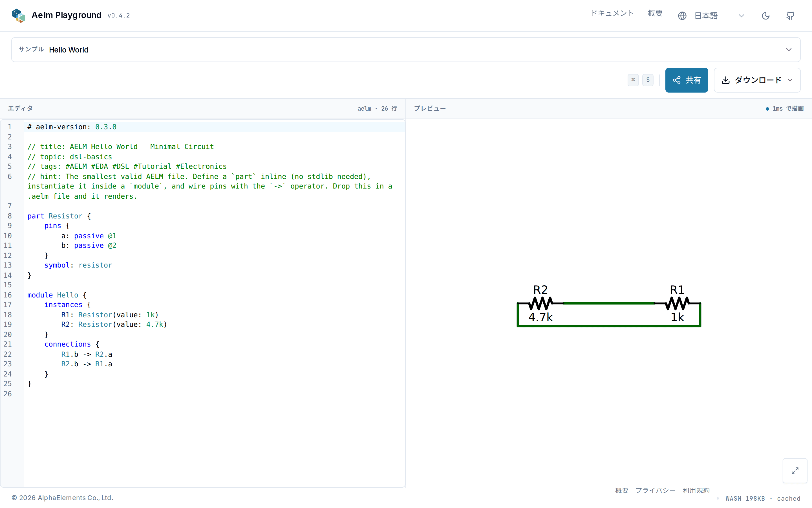Place cursor on line 1 aelm-version comment
Image resolution: width=812 pixels, height=508 pixels.
72,127
